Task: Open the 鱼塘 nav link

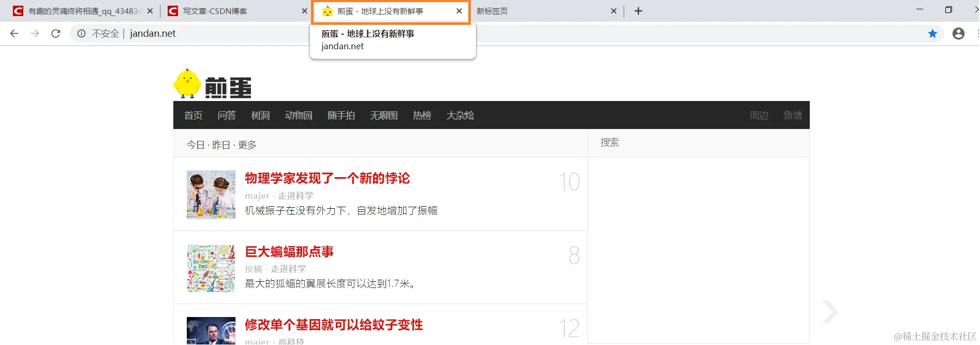Action: click(793, 115)
